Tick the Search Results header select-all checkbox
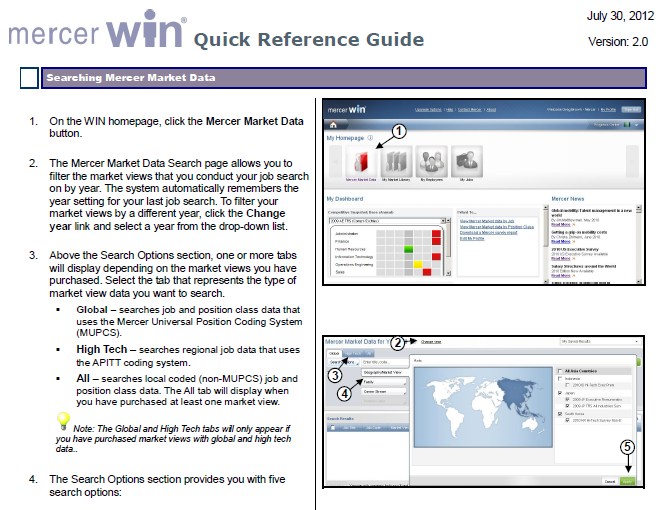This screenshot has width=663, height=510. point(333,428)
